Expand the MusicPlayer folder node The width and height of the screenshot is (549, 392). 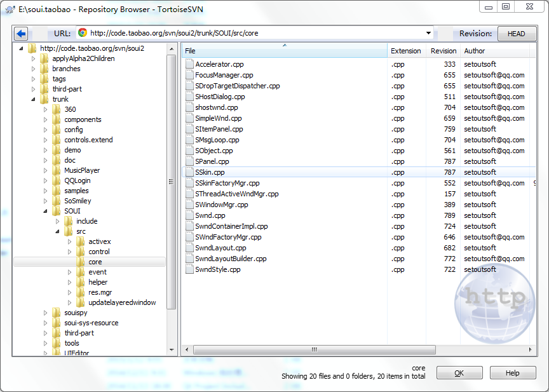46,170
